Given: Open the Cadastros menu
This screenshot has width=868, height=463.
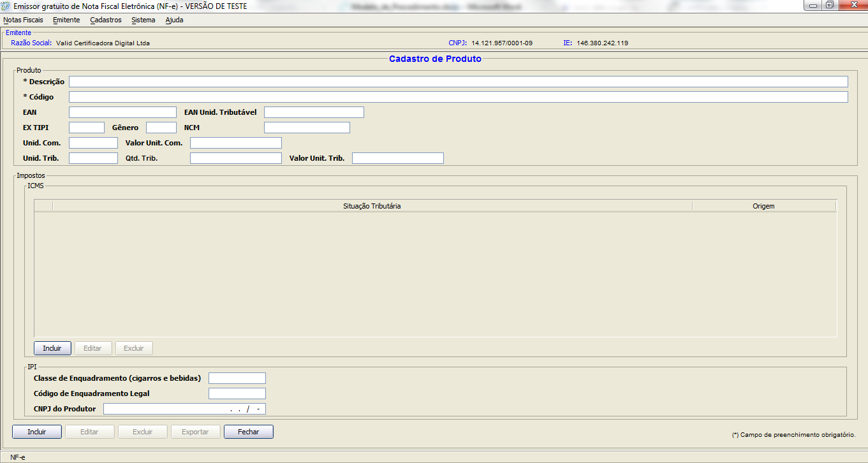Looking at the screenshot, I should tap(106, 20).
